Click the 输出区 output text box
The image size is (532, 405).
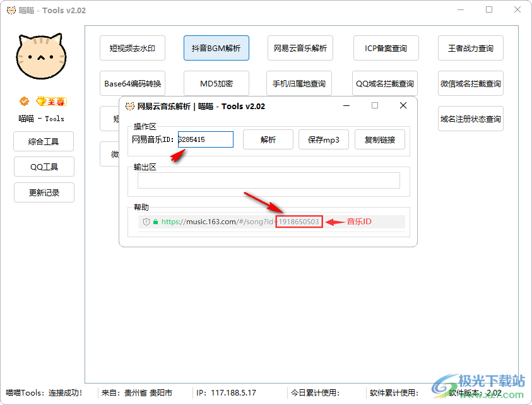[269, 180]
